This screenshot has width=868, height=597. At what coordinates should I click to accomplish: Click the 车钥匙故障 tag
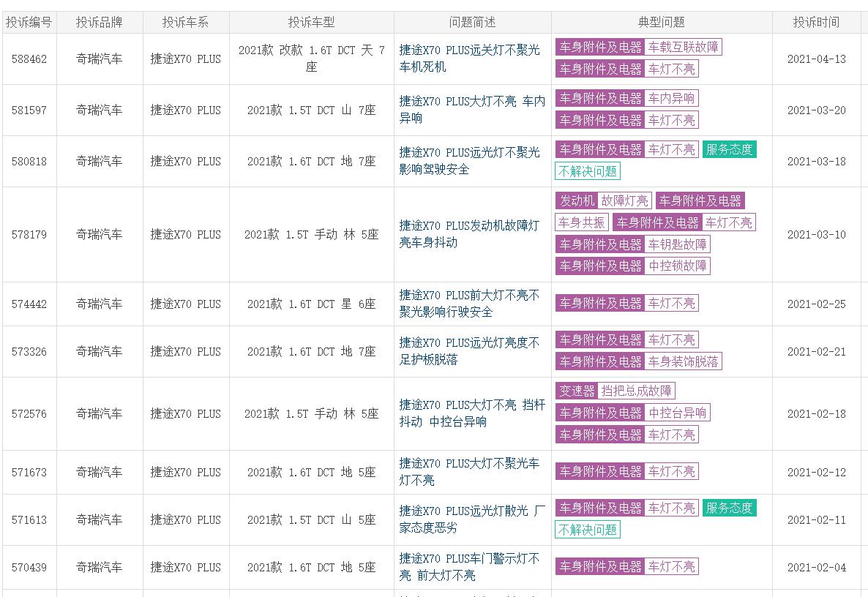point(678,244)
